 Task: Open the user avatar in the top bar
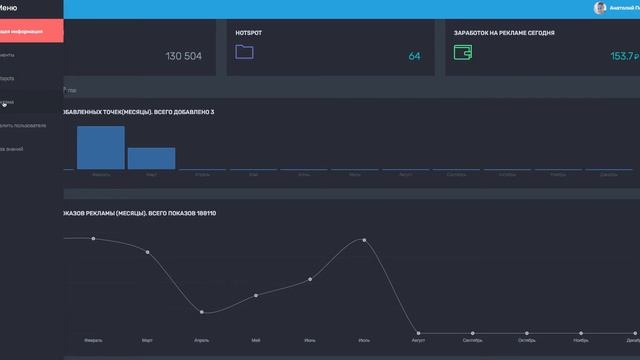600,8
